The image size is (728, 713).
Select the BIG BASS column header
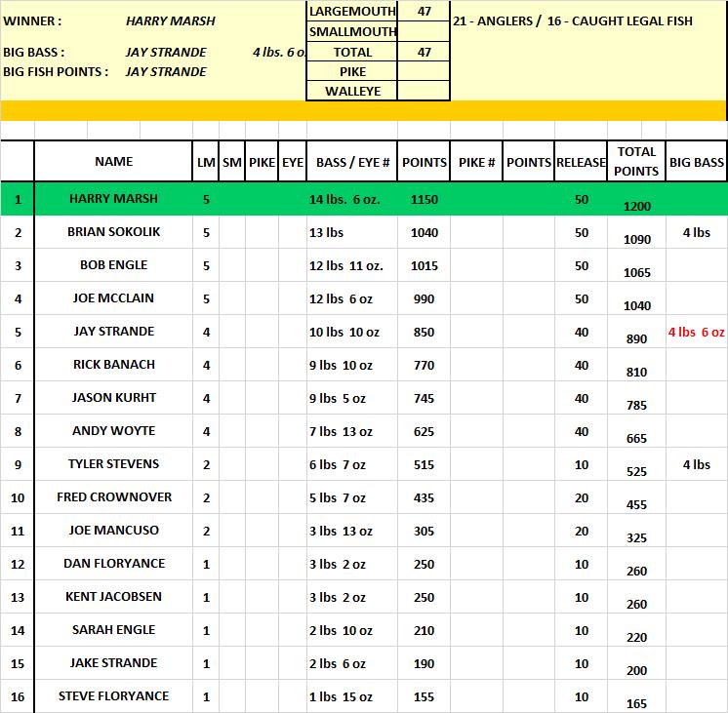(697, 162)
